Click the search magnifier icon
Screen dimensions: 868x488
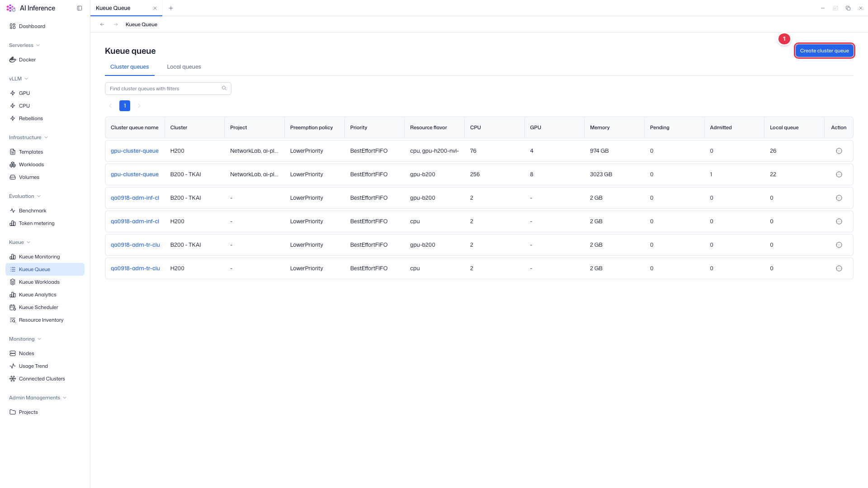point(224,89)
